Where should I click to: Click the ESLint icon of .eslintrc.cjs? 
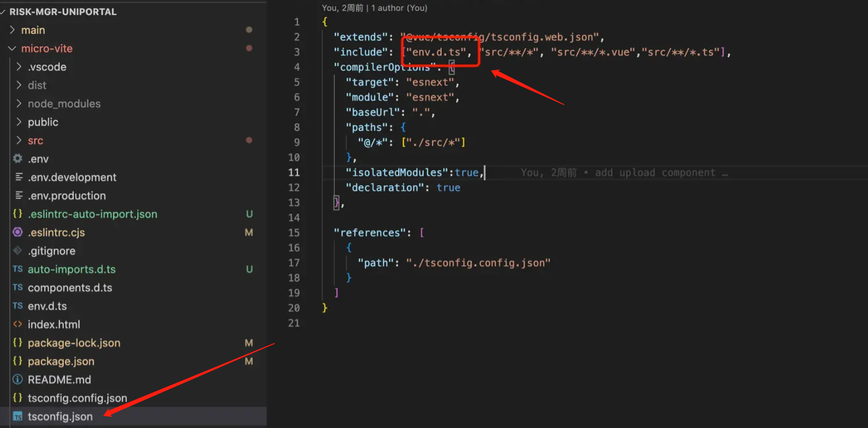pos(18,232)
